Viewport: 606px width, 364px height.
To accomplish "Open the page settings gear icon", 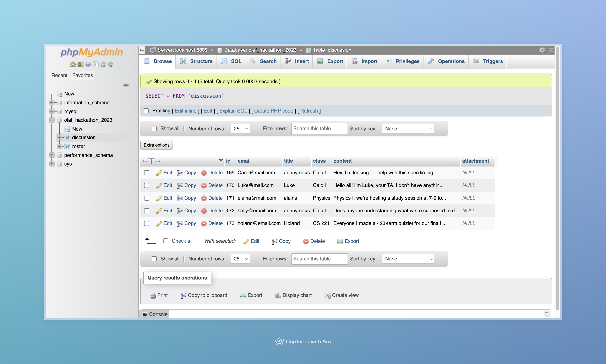I will (542, 50).
